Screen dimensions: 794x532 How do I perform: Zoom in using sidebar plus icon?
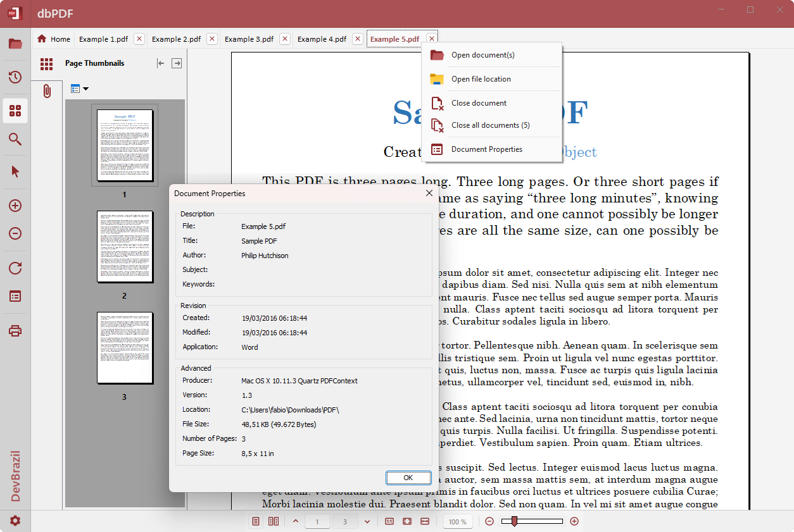point(15,206)
